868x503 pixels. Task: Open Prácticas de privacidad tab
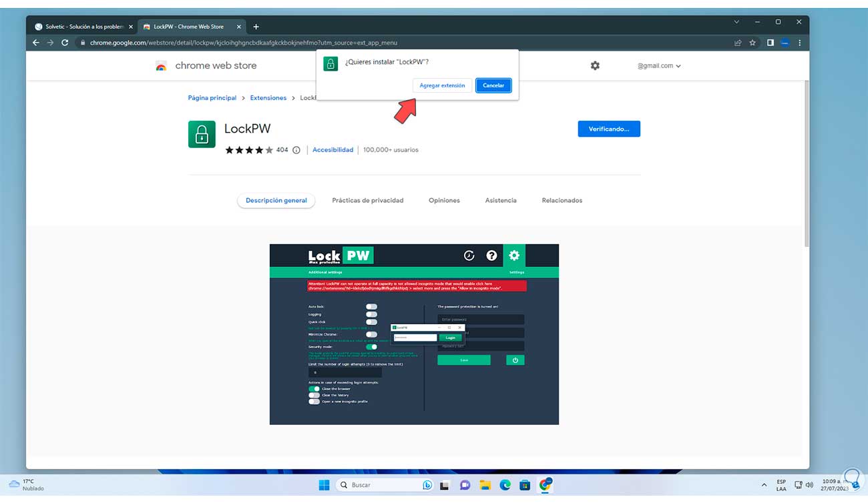368,200
